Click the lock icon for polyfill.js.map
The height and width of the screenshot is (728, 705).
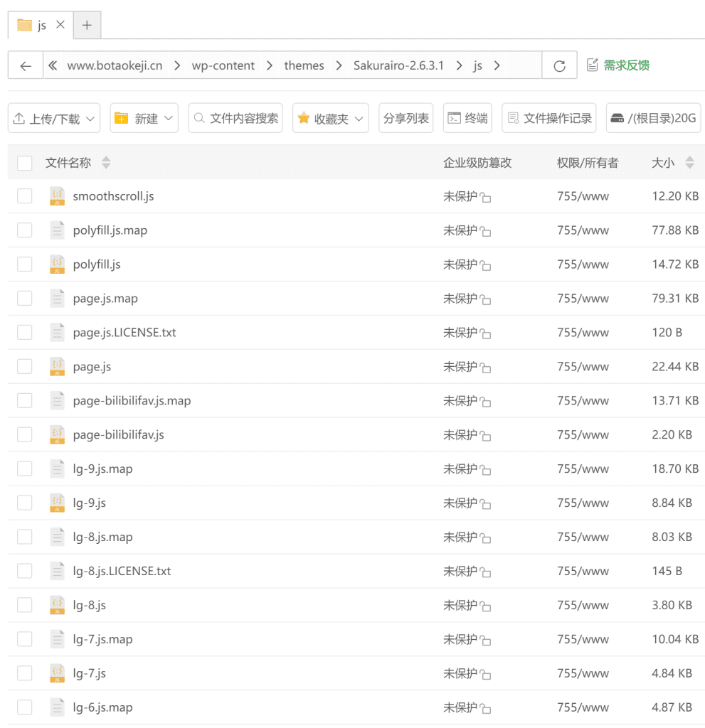[x=485, y=231]
